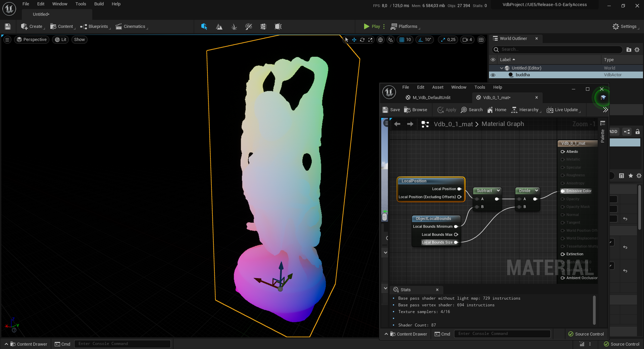This screenshot has width=644, height=349.
Task: Toggle the Details panel lock icon
Action: 638,132
